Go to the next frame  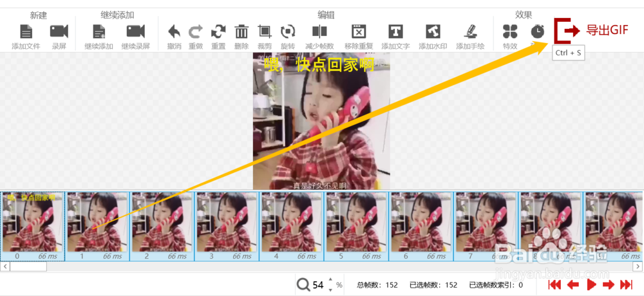[x=609, y=284]
